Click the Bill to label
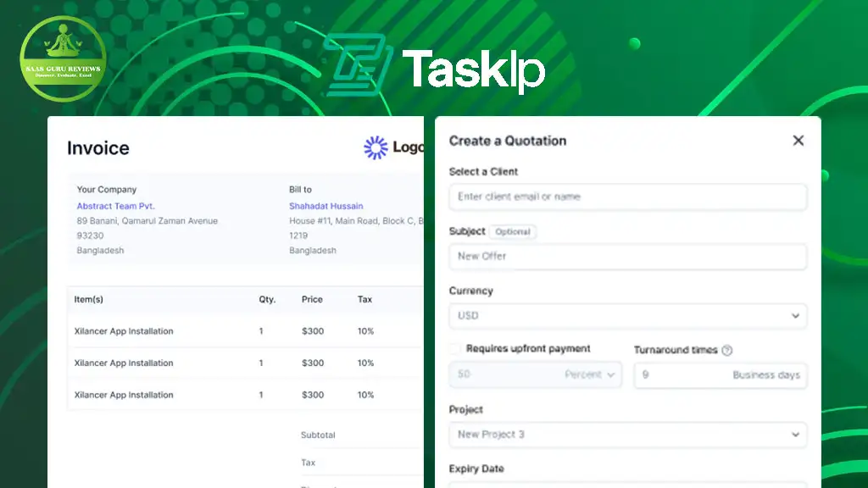Image resolution: width=868 pixels, height=488 pixels. pyautogui.click(x=300, y=189)
